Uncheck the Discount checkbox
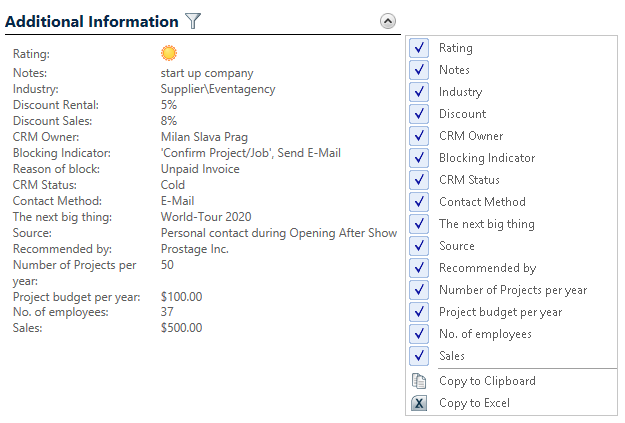Screen dimensions: 625x423 pyautogui.click(x=420, y=114)
